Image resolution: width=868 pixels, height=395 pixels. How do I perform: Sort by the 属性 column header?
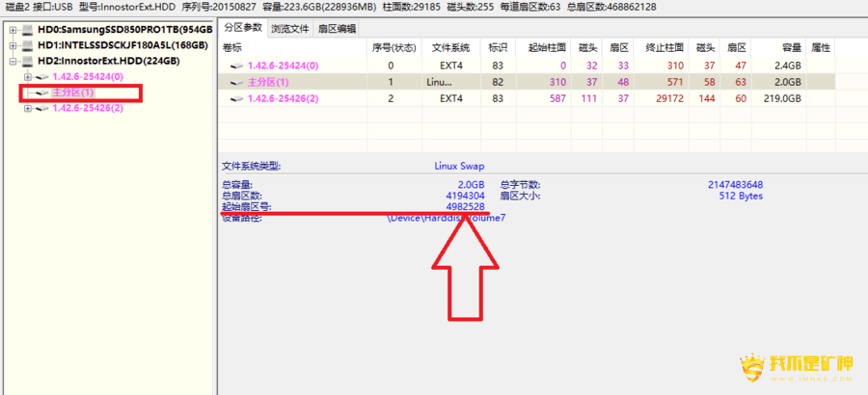pos(821,47)
